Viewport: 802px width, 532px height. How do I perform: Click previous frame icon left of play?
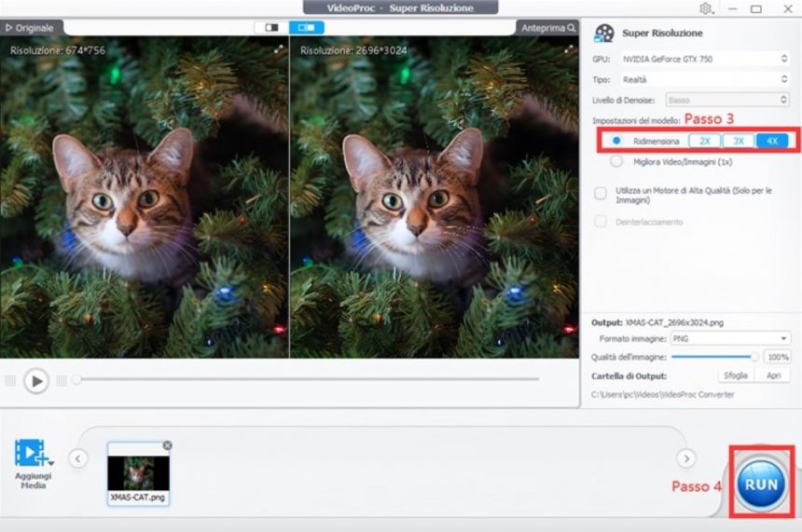[10, 381]
